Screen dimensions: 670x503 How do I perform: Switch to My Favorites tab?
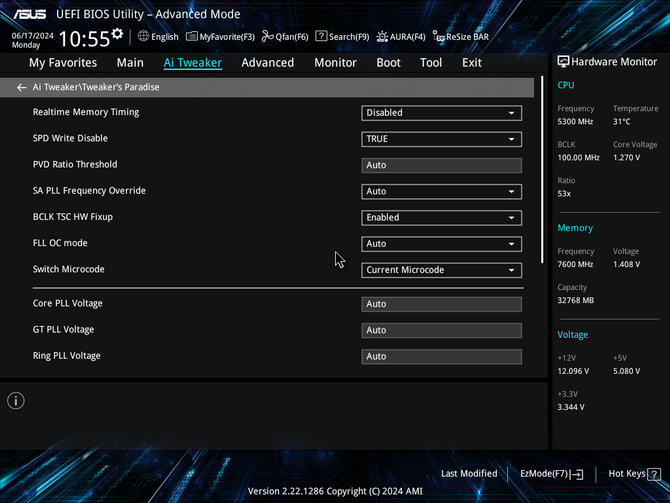63,63
